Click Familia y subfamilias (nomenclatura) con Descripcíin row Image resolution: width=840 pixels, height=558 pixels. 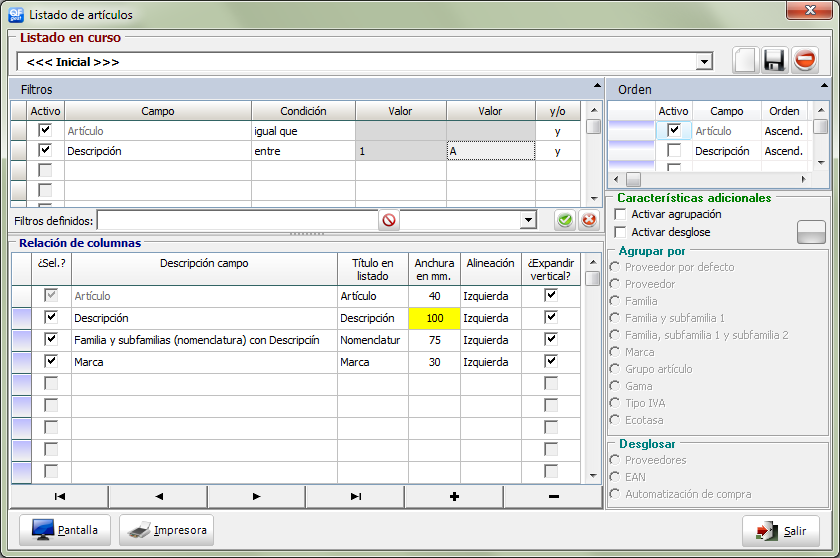[x=204, y=340]
